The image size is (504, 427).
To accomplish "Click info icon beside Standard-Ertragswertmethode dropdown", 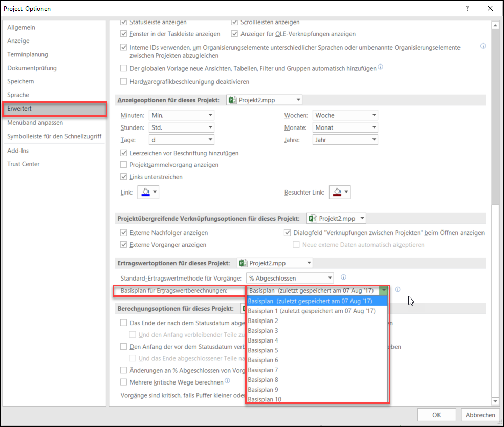I will coord(344,277).
